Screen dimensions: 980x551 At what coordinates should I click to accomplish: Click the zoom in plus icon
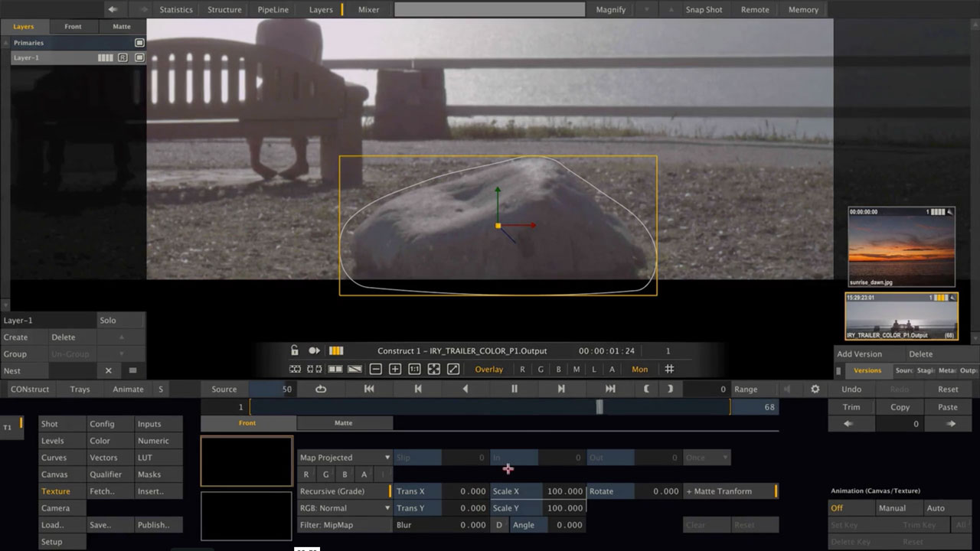click(x=395, y=369)
